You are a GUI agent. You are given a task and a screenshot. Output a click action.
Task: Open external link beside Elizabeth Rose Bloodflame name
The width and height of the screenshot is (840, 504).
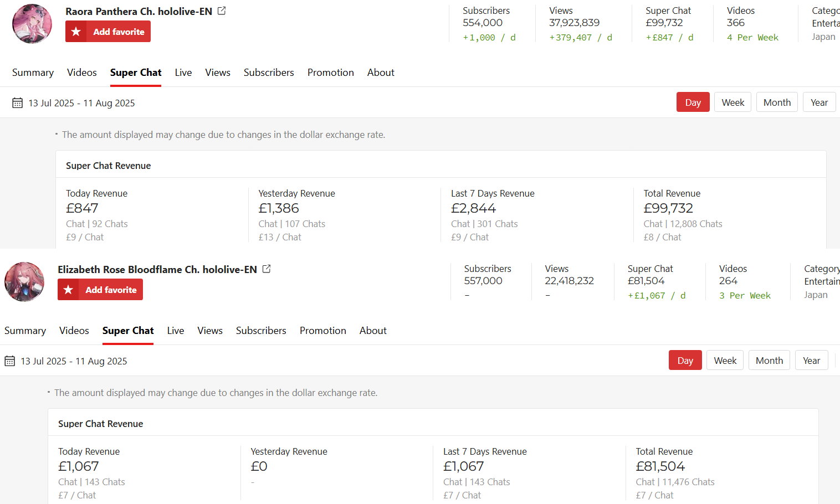[267, 269]
